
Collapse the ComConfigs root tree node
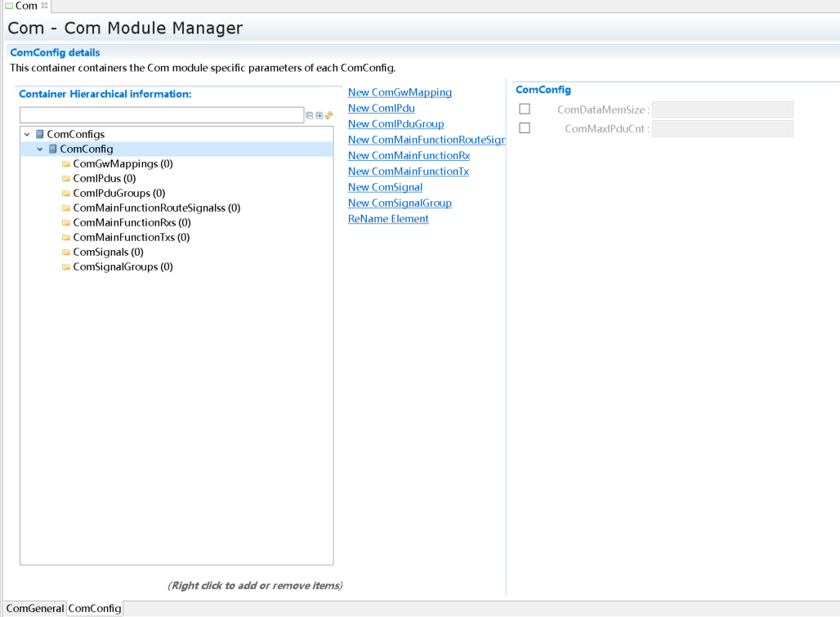point(27,134)
